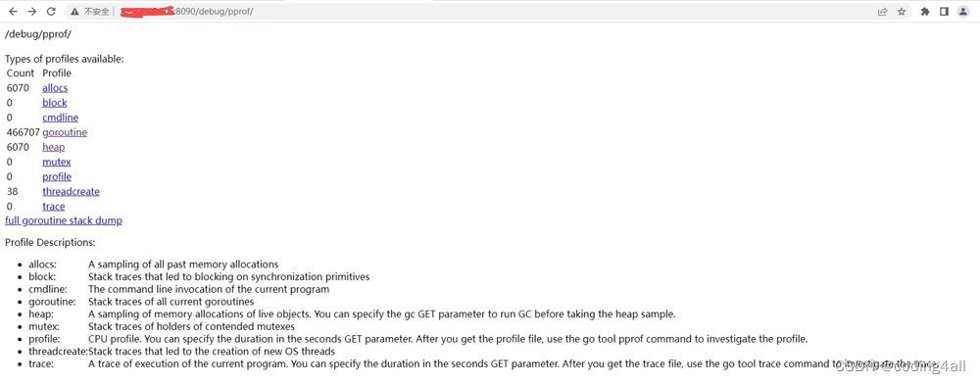Click the URL address bar

coord(468,11)
